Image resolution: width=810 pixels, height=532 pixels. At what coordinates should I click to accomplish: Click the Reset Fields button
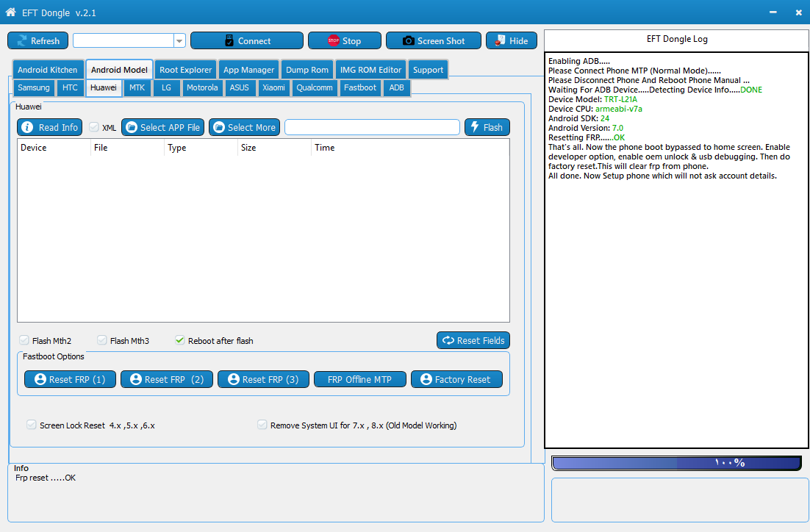[x=473, y=340]
